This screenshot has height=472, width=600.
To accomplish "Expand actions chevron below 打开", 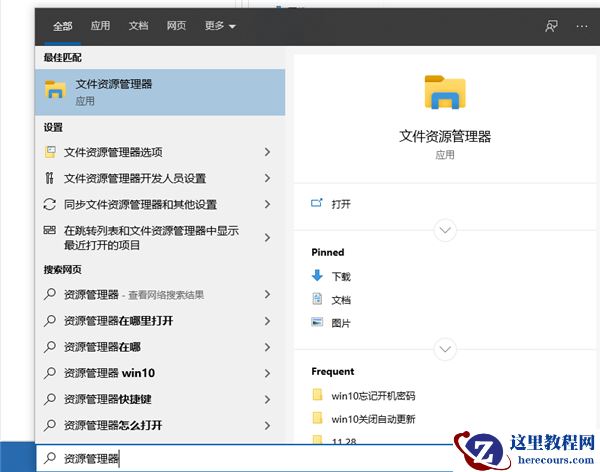I will pyautogui.click(x=445, y=230).
